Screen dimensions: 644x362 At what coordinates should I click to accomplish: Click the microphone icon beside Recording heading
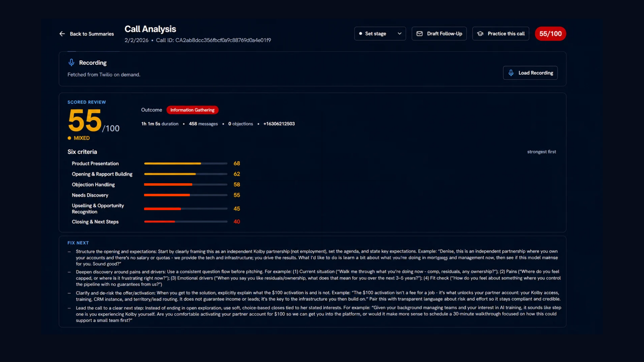pyautogui.click(x=71, y=62)
